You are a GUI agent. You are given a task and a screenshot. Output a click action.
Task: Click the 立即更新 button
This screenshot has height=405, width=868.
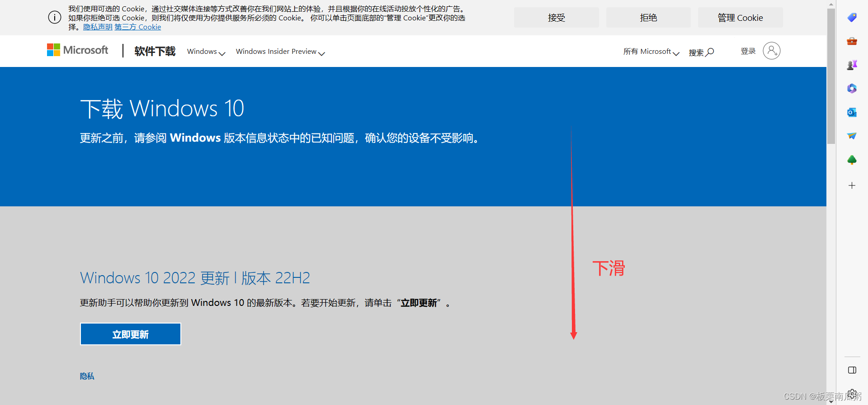coord(131,334)
